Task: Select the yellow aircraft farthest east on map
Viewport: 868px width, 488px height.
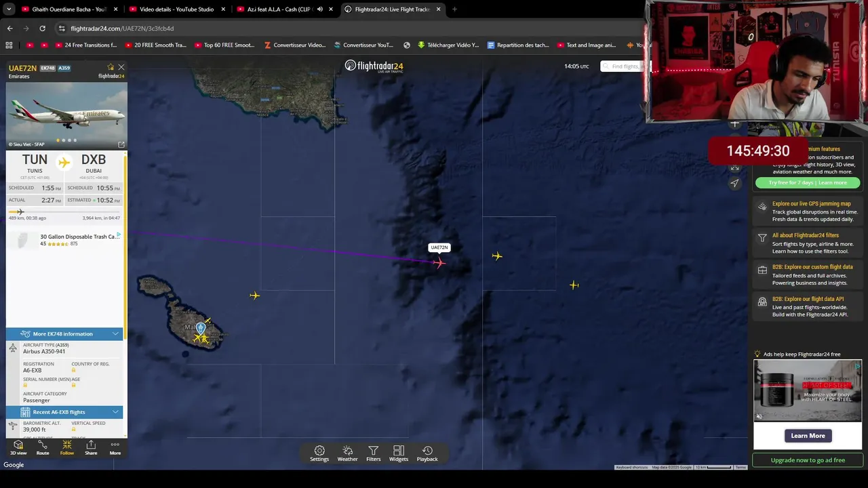Action: click(x=574, y=285)
